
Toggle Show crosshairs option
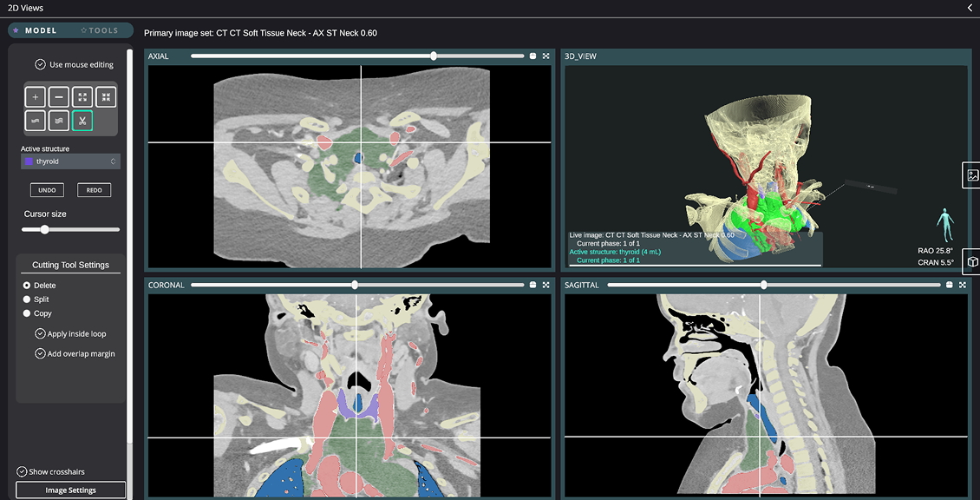[22, 471]
